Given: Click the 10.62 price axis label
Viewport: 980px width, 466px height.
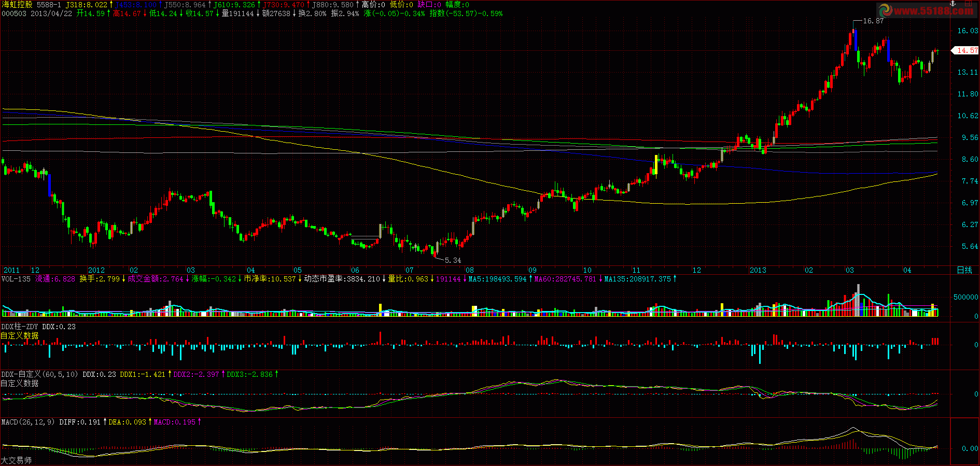Looking at the screenshot, I should [x=968, y=116].
